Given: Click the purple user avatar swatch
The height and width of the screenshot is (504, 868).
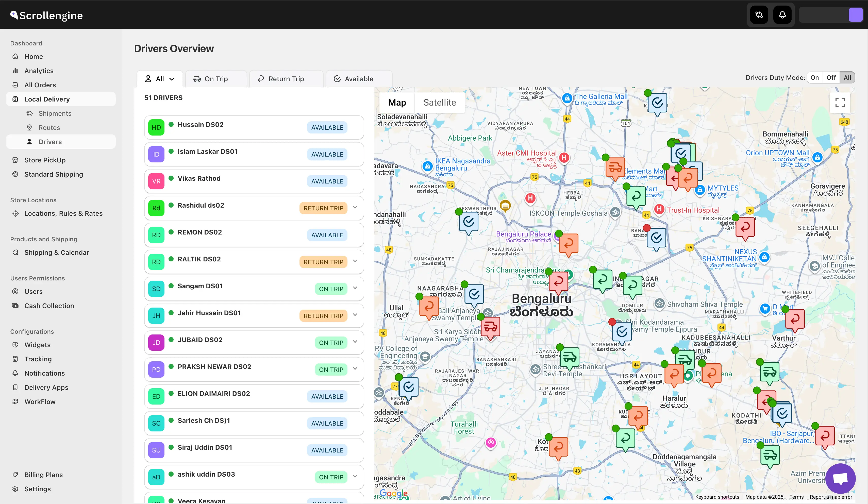Looking at the screenshot, I should pyautogui.click(x=855, y=15).
